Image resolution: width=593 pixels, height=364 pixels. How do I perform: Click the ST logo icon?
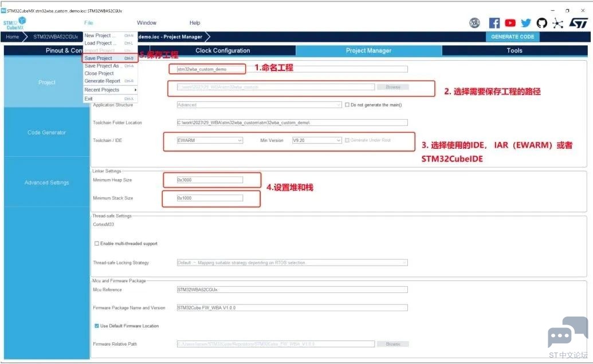(578, 23)
